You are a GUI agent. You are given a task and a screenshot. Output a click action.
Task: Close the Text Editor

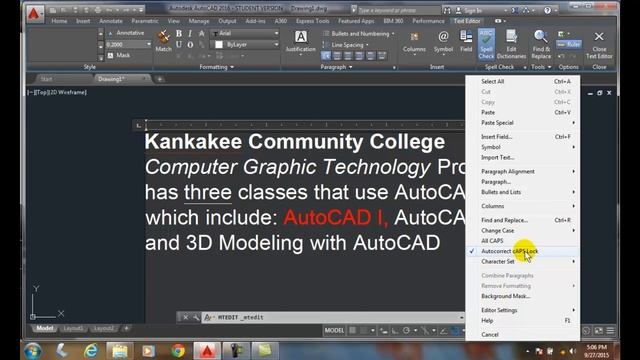[599, 44]
